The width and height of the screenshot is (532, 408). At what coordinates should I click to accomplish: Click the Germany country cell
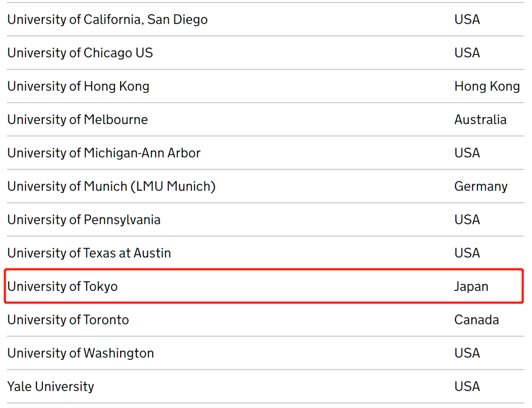tap(481, 187)
